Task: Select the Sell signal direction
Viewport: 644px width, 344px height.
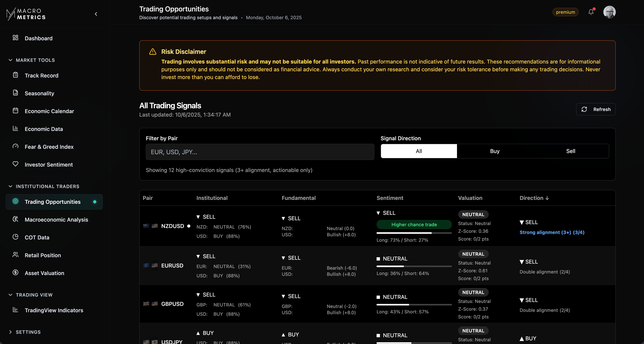Action: pyautogui.click(x=571, y=151)
